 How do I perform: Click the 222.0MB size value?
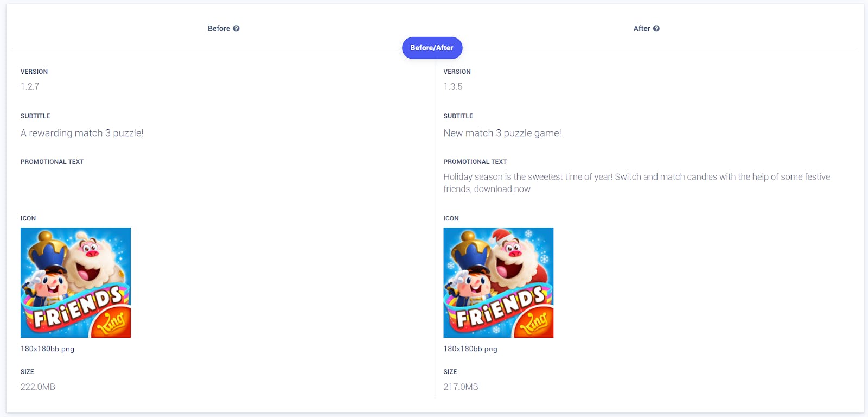pos(38,387)
